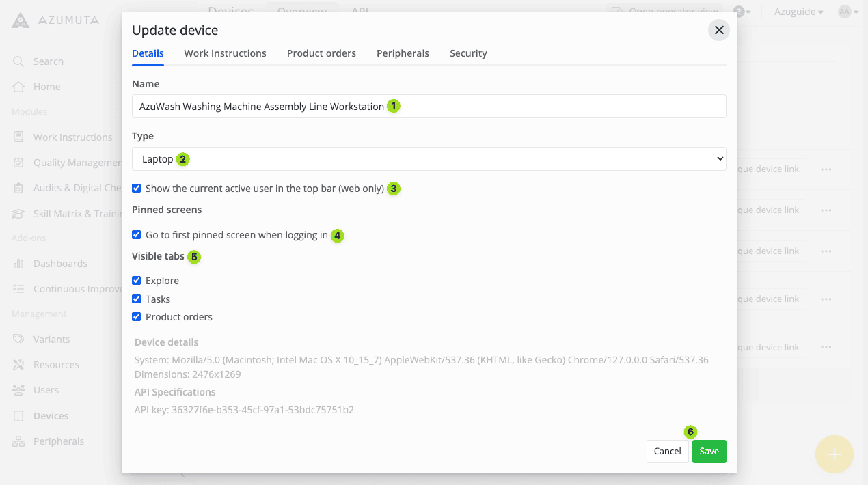
Task: Open Work Instructions module icon
Action: tap(18, 137)
